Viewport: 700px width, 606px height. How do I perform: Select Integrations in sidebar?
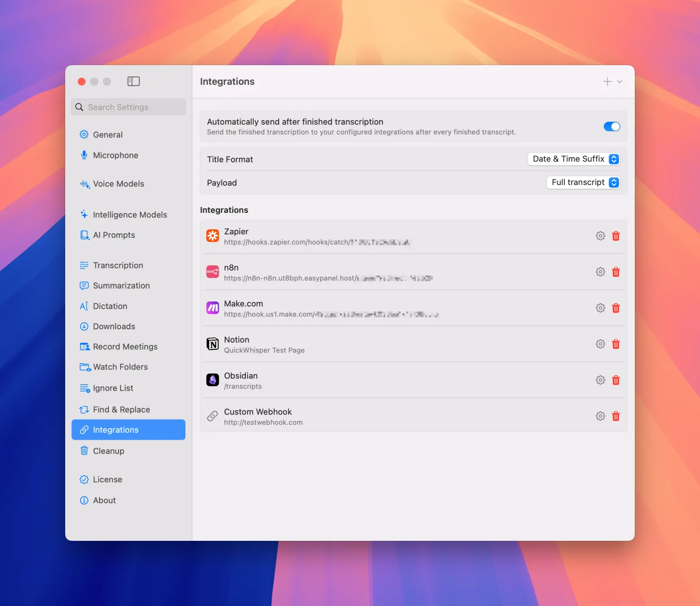pos(129,430)
